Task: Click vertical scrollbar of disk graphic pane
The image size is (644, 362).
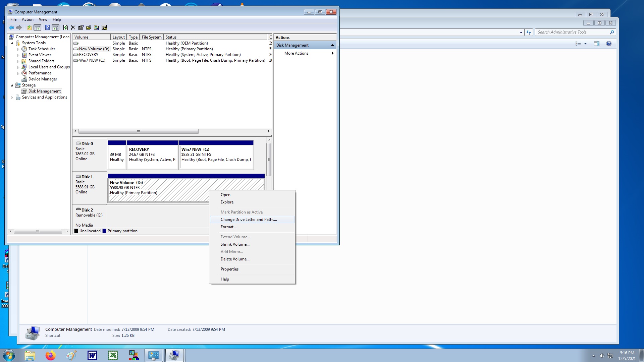Action: (x=269, y=160)
